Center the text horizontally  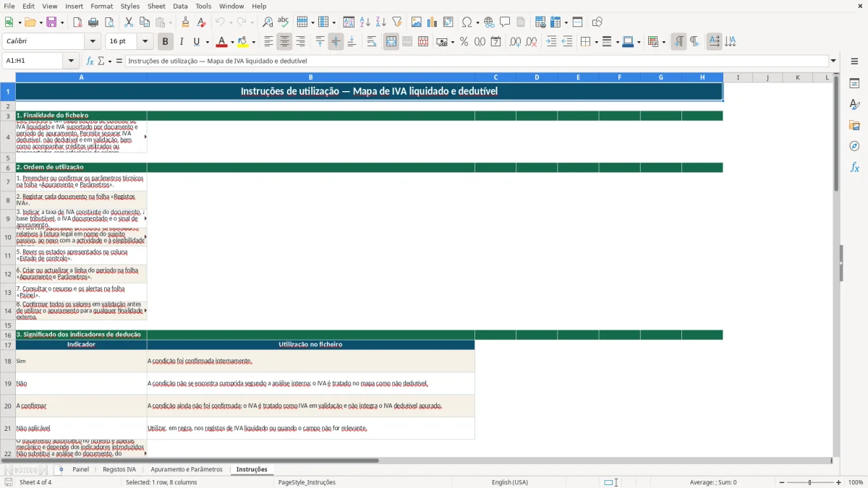point(284,42)
